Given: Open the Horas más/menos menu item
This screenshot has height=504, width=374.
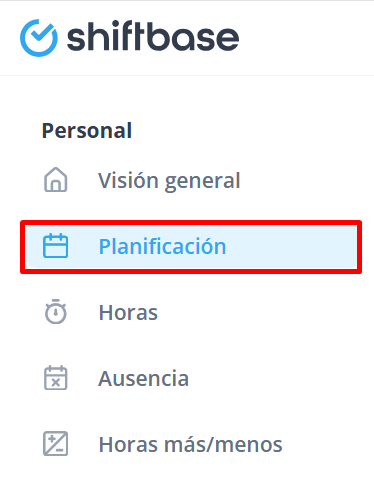Looking at the screenshot, I should (x=191, y=444).
